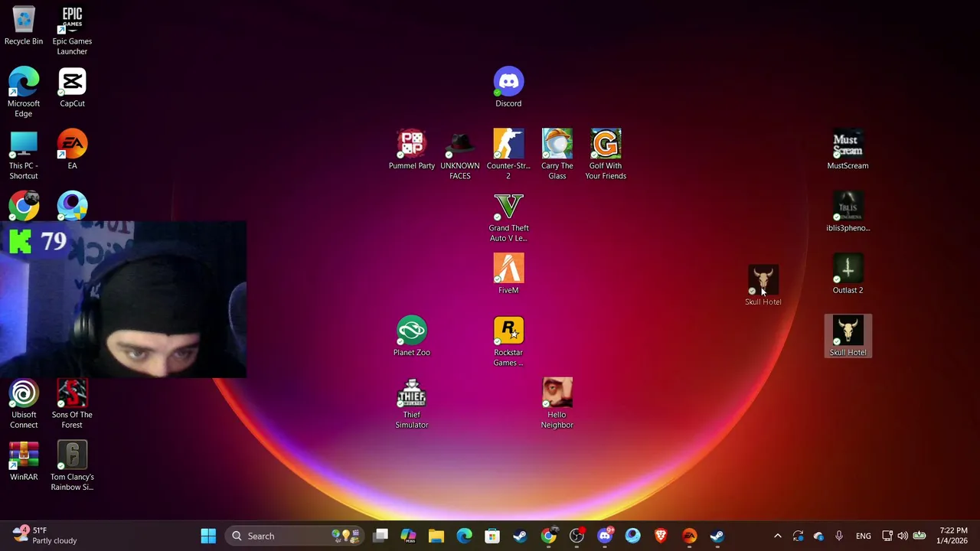980x551 pixels.
Task: Click the Planet Zoo desktop icon
Action: point(412,336)
